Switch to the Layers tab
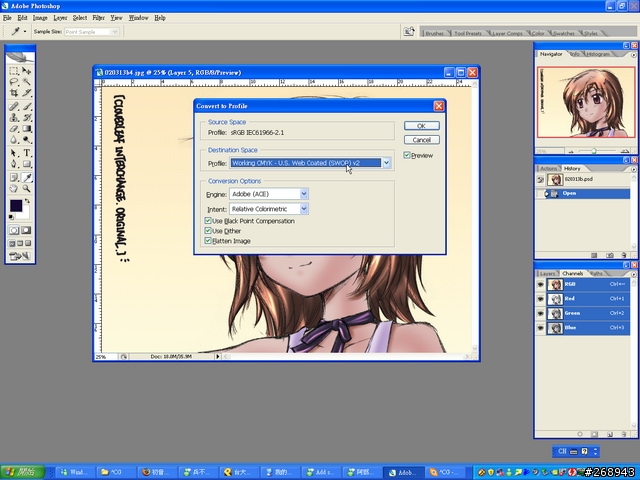Image resolution: width=640 pixels, height=480 pixels. coord(547,273)
